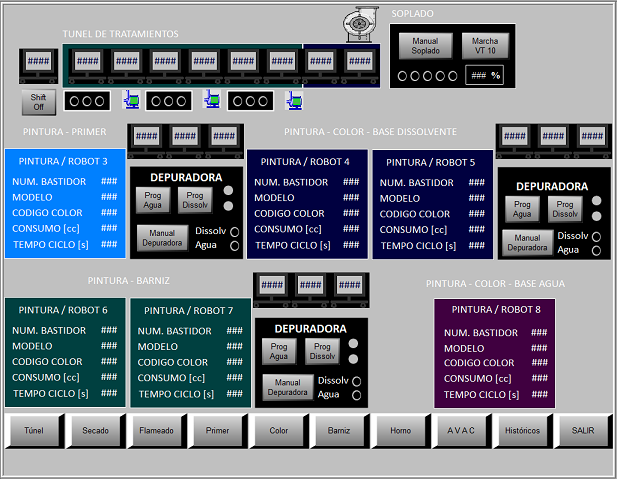Viewport: 617px width, 479px height.
Task: Click the rightmost pump icon under the tunnel
Action: (x=294, y=100)
